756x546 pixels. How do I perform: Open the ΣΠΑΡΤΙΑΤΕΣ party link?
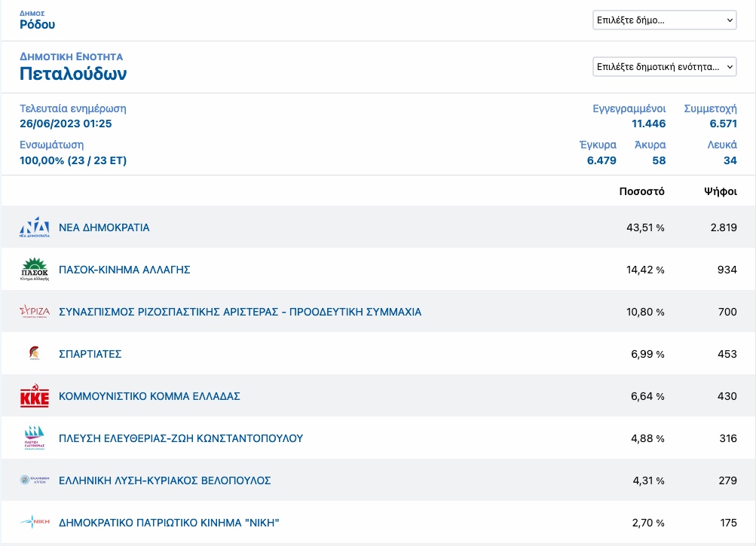(x=90, y=354)
